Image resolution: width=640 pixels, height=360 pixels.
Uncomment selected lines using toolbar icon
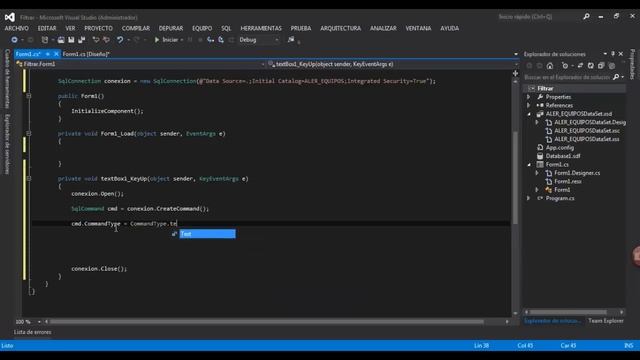click(x=106, y=40)
